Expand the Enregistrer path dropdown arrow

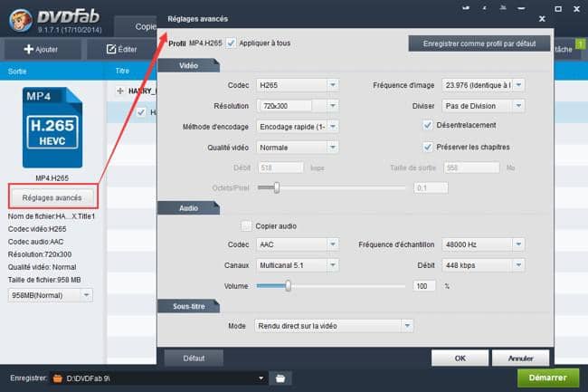[x=261, y=378]
